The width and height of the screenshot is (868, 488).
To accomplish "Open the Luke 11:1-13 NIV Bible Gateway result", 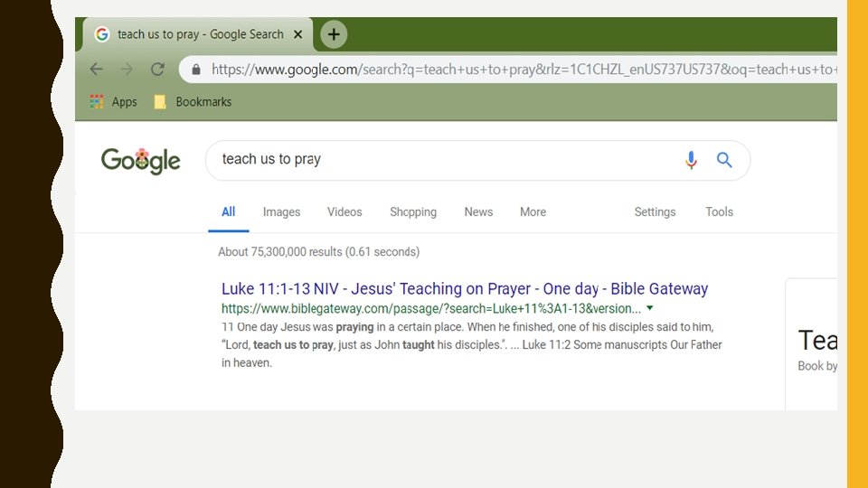I will pos(465,289).
